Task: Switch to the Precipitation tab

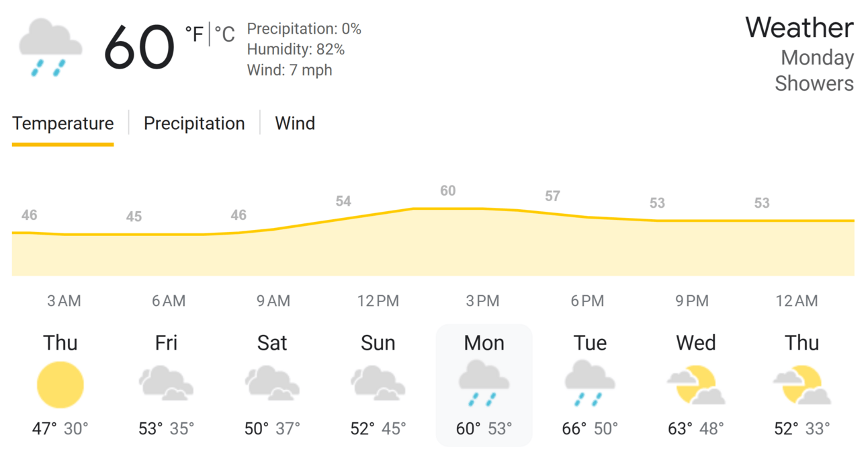Action: tap(194, 124)
